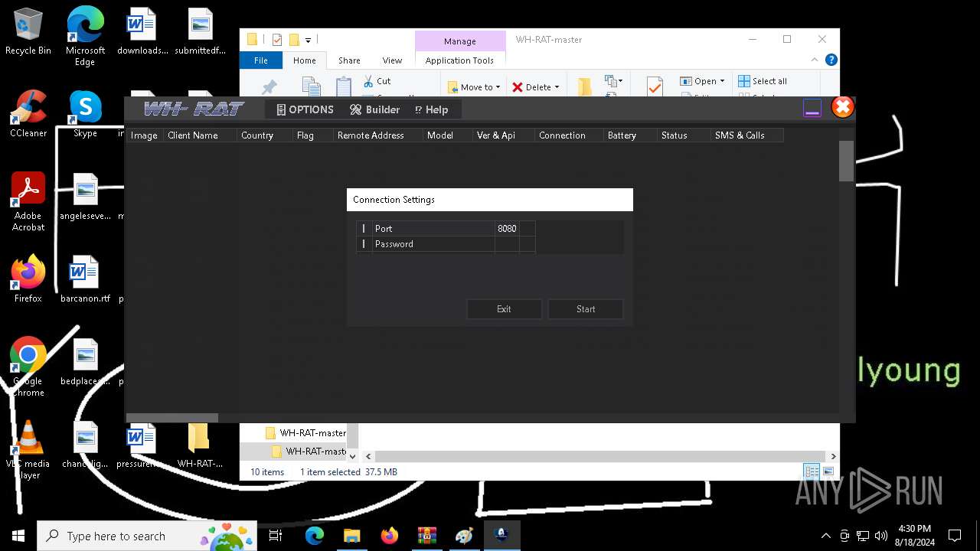
Task: Switch to the Home tab in File Explorer
Action: click(x=305, y=60)
